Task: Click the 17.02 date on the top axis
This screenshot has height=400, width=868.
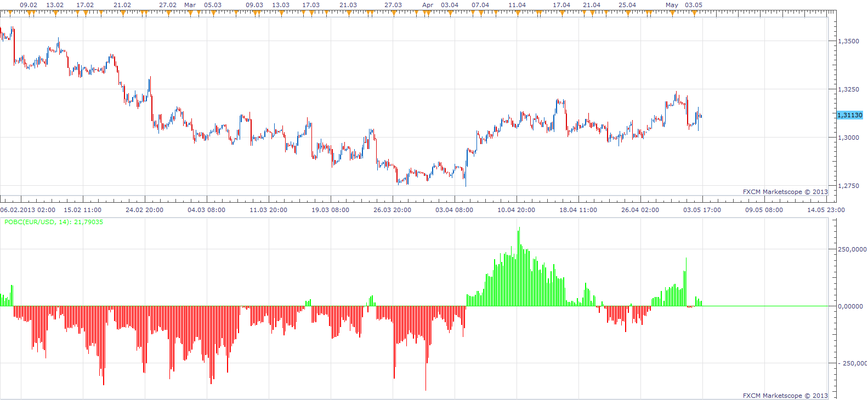Action: (x=85, y=5)
